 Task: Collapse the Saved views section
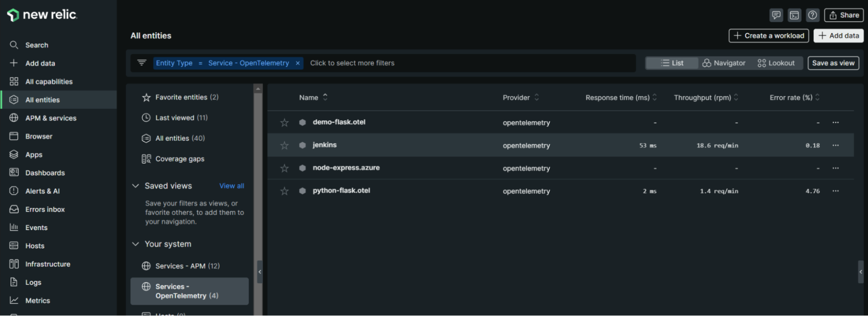click(x=135, y=186)
